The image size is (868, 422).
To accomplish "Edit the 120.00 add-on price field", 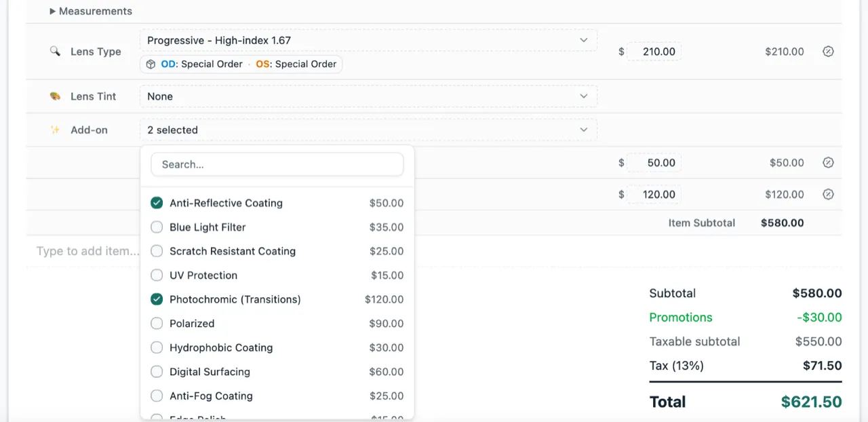I will coord(654,195).
